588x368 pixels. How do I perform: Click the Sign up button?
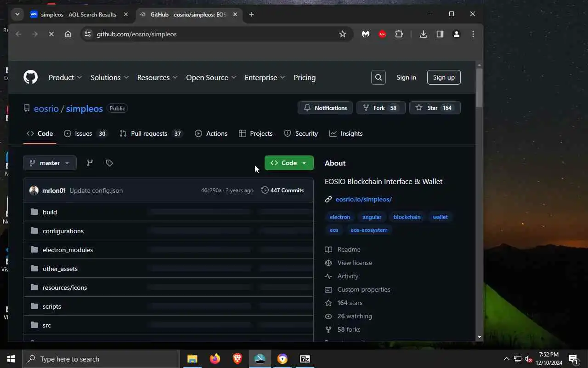(444, 77)
